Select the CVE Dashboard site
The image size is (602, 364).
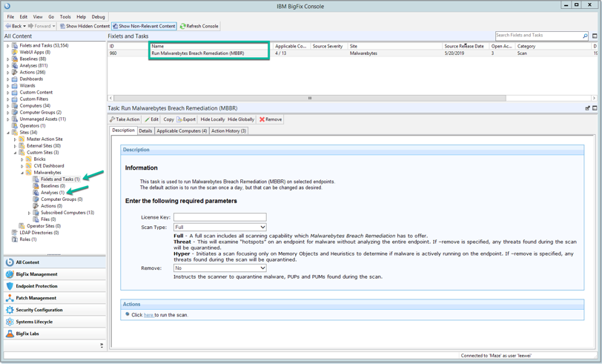(49, 166)
